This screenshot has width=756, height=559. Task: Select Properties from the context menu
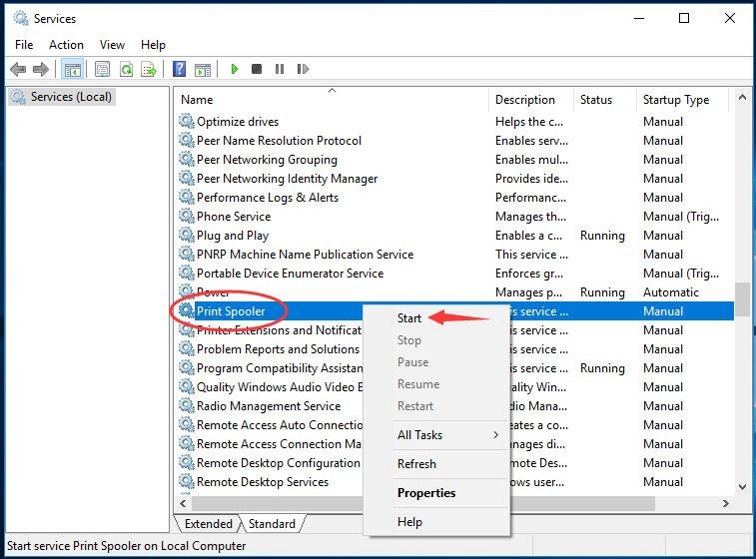click(x=425, y=493)
